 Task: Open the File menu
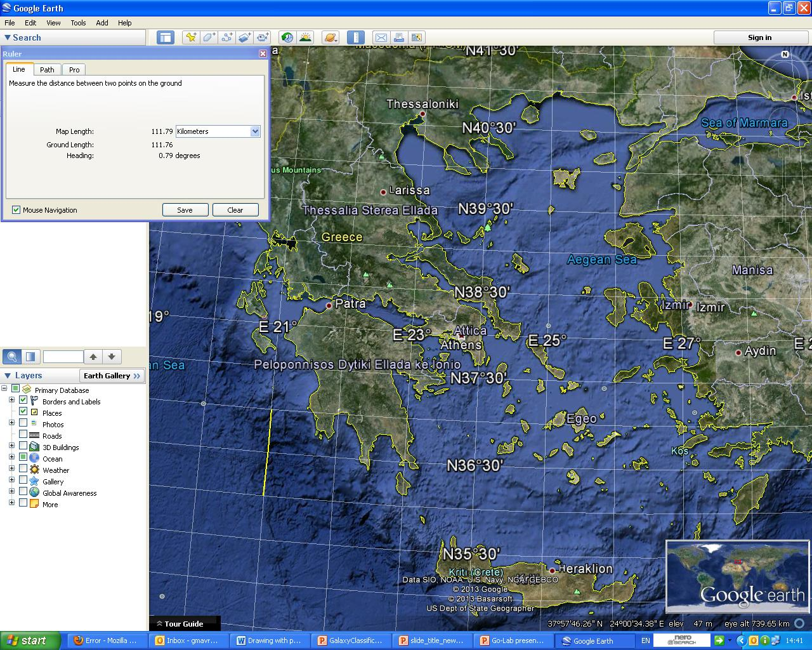pos(10,23)
